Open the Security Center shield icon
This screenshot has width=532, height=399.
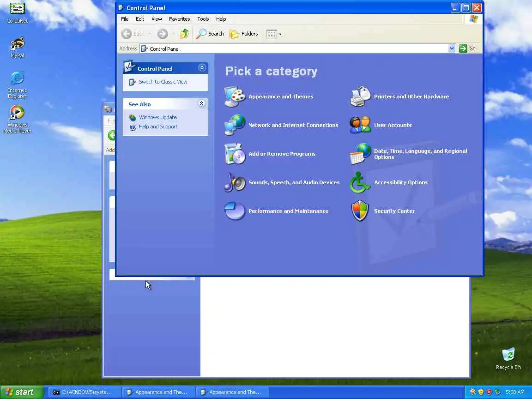coord(360,211)
